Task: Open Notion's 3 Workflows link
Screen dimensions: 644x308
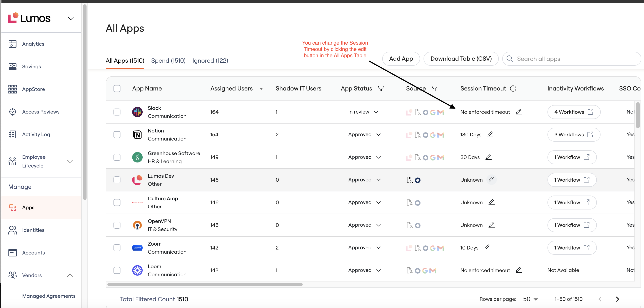Action: [574, 135]
